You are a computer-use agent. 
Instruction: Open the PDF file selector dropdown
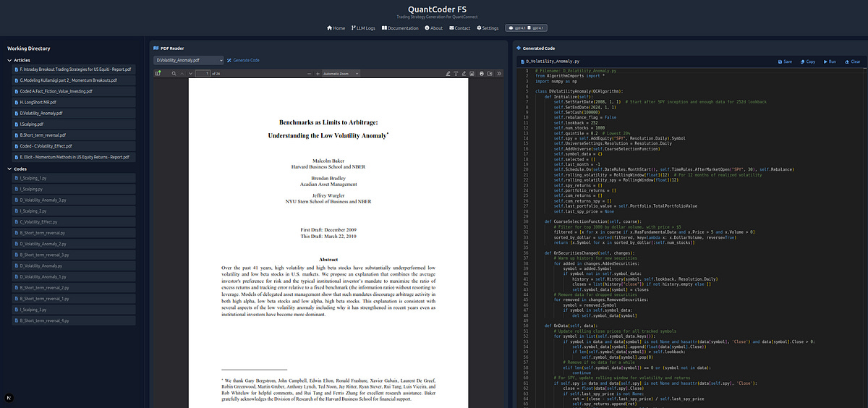click(188, 60)
